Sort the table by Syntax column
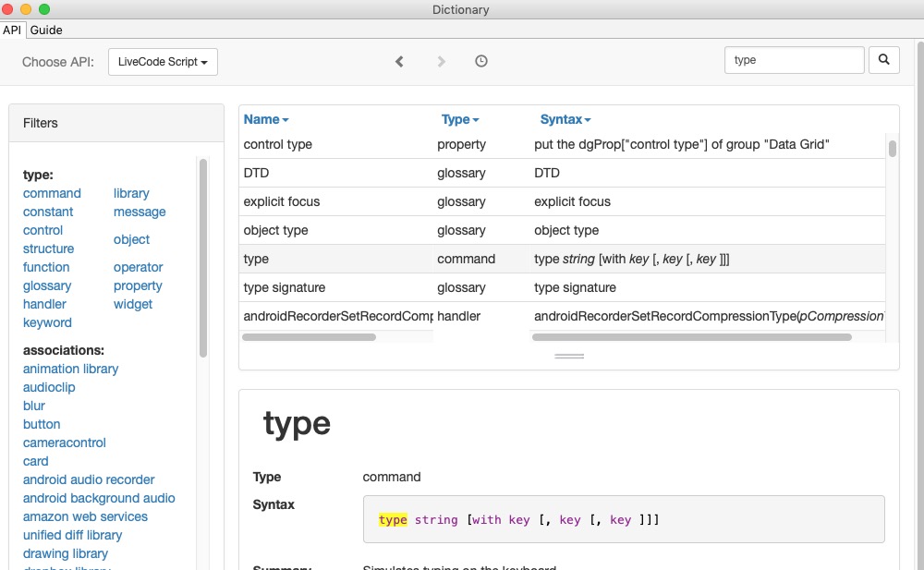The width and height of the screenshot is (924, 570). click(565, 119)
